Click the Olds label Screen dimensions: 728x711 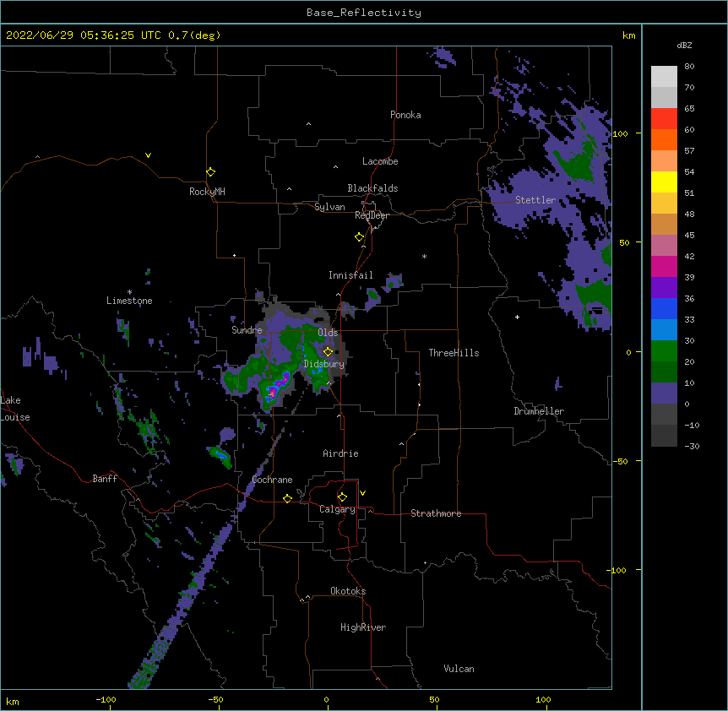(x=328, y=333)
